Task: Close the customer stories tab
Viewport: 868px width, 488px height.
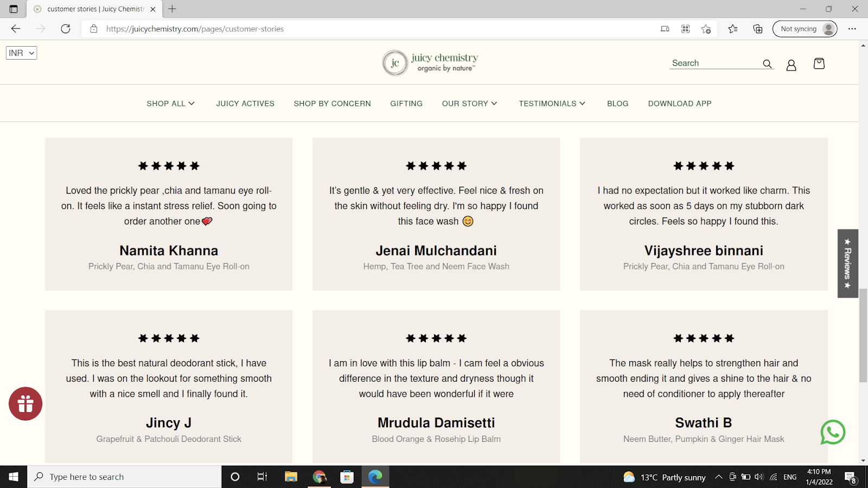Action: pyautogui.click(x=153, y=9)
